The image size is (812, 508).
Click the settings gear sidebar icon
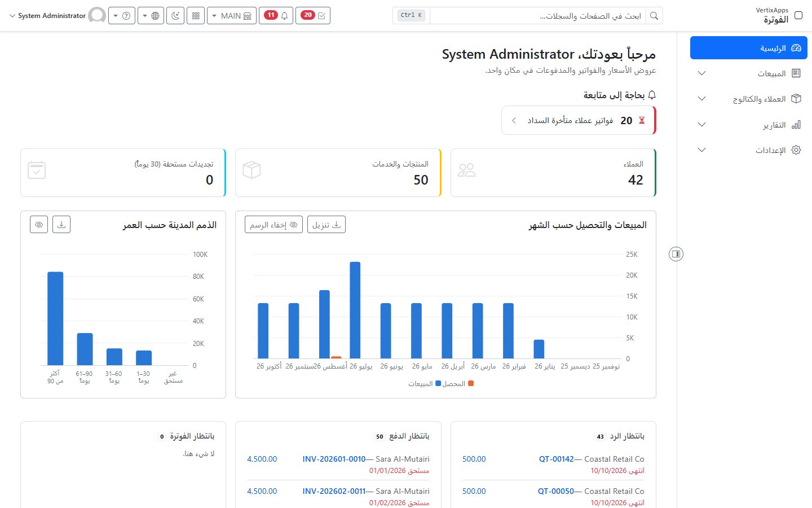796,150
